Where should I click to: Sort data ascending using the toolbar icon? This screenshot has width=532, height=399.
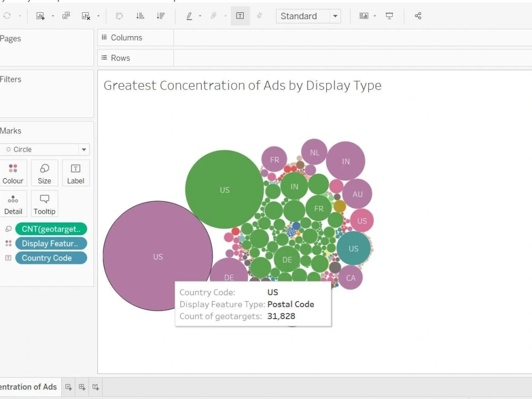[x=140, y=16]
